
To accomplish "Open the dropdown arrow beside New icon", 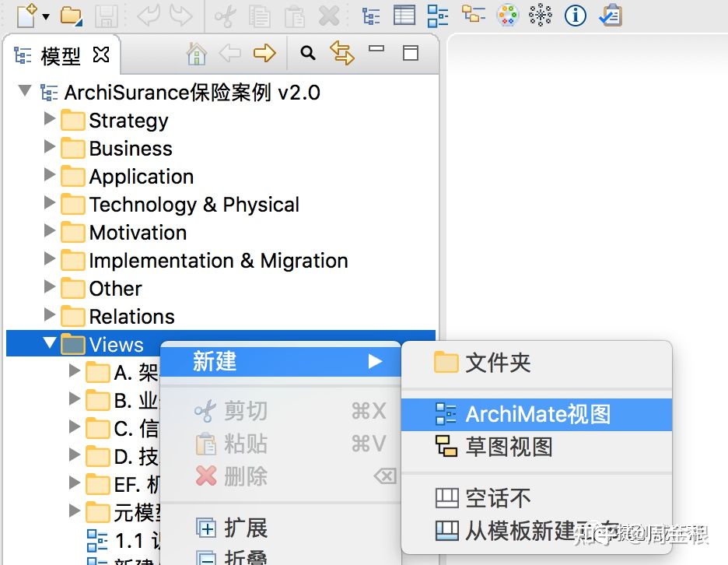I will [46, 16].
